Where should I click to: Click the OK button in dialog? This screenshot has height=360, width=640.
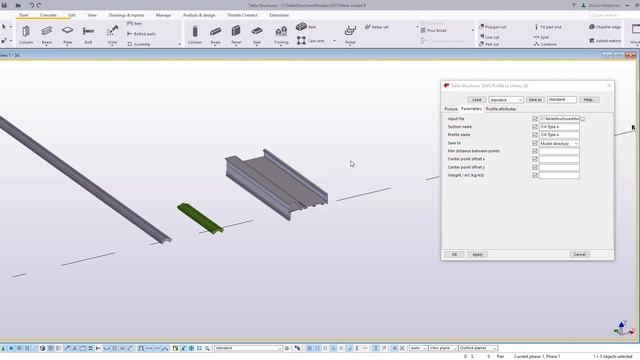point(454,254)
